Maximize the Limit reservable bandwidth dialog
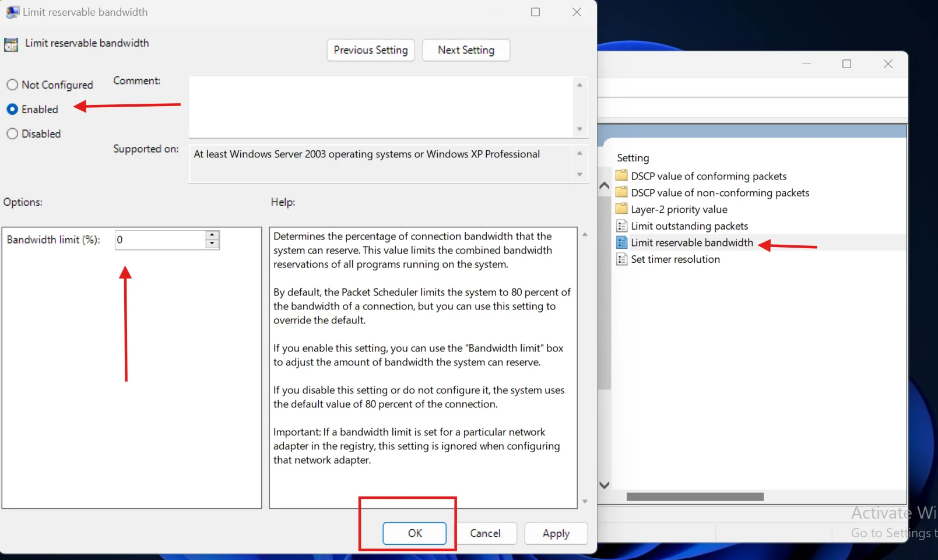938x560 pixels. pyautogui.click(x=535, y=12)
